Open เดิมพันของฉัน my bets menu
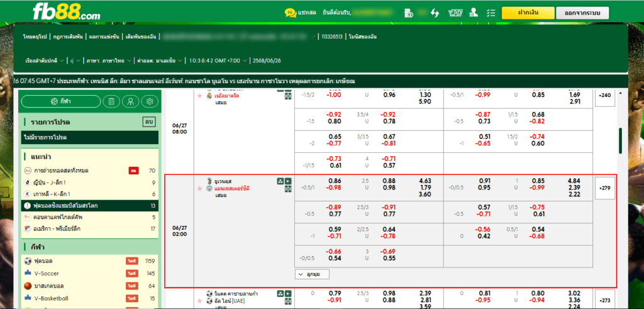 pyautogui.click(x=141, y=37)
